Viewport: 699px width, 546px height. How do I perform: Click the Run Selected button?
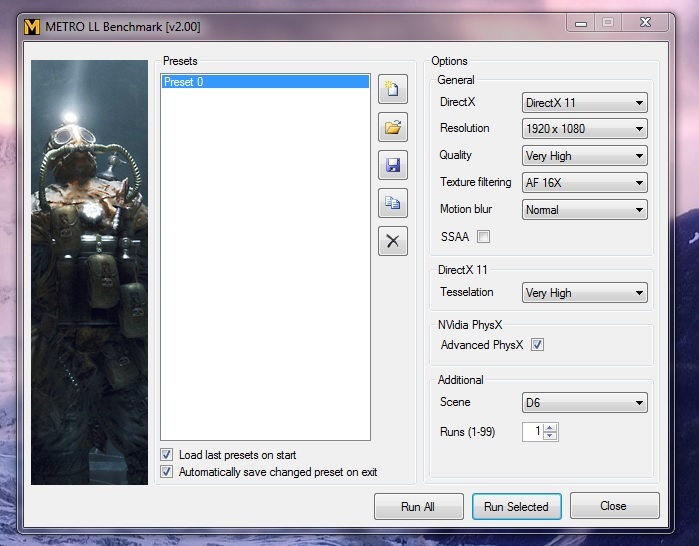coord(516,507)
